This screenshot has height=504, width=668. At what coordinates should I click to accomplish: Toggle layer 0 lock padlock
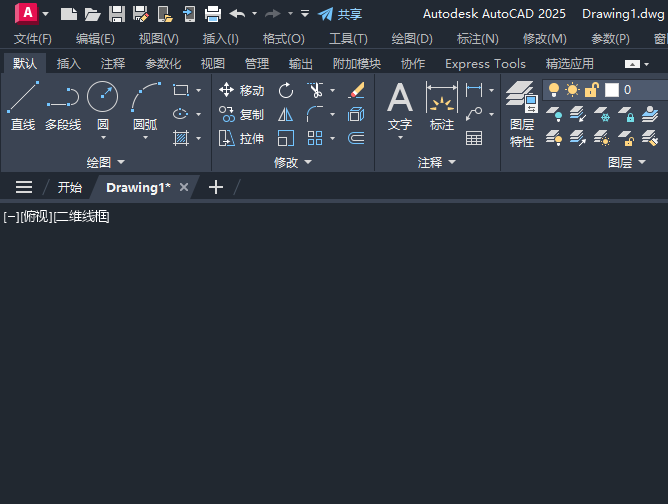592,90
